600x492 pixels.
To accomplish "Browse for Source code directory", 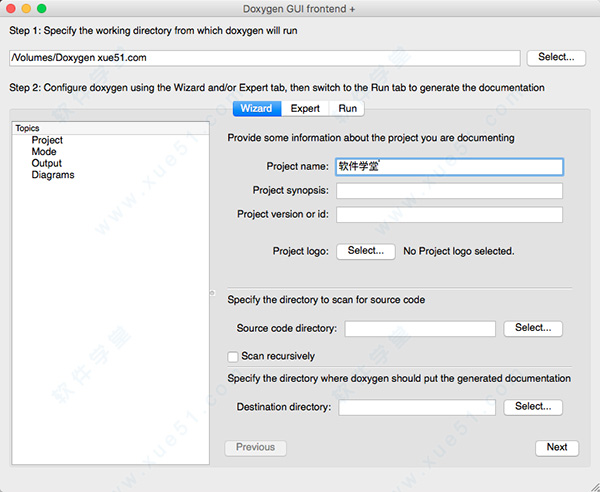I will pos(533,328).
